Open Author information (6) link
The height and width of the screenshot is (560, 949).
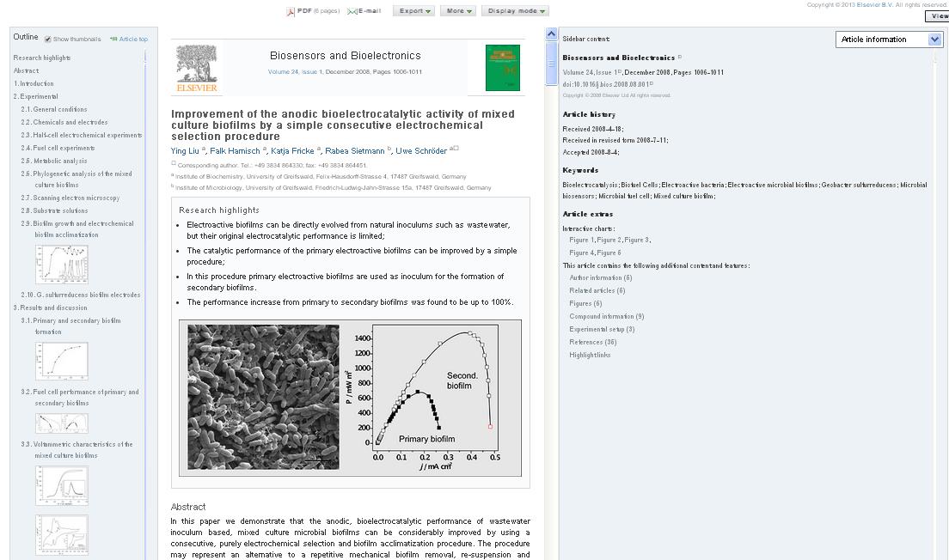600,278
